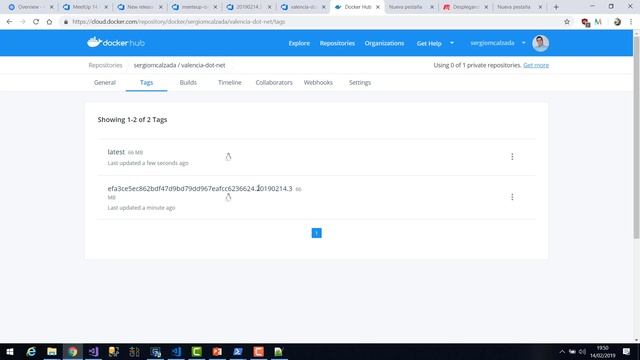Open Visual Studio from taskbar
Screen dimensions: 640x360
93,351
